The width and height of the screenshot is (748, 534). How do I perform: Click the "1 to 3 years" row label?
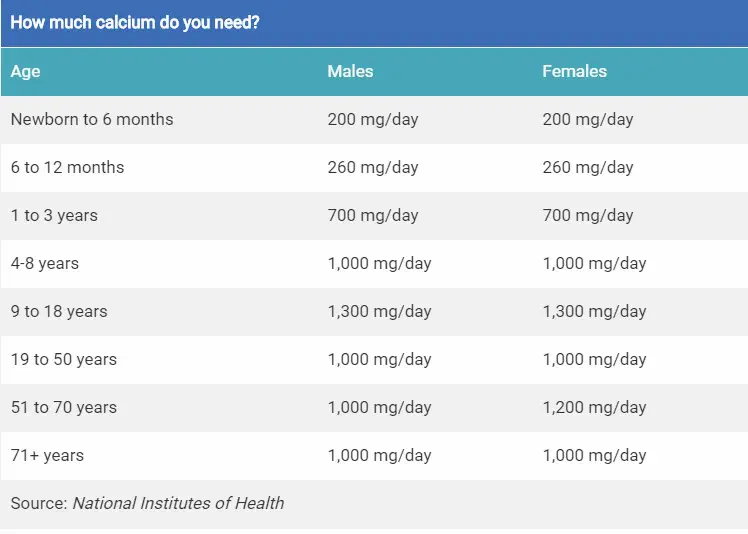pos(54,216)
